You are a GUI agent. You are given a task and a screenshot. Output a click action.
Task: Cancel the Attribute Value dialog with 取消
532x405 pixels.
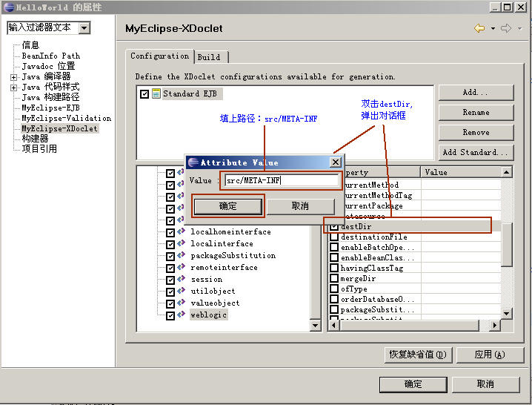click(x=300, y=206)
